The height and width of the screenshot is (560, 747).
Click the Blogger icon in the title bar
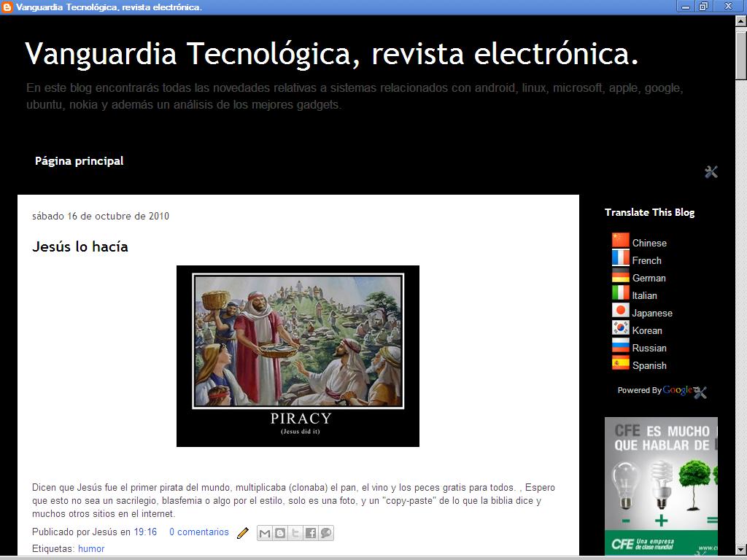click(7, 7)
